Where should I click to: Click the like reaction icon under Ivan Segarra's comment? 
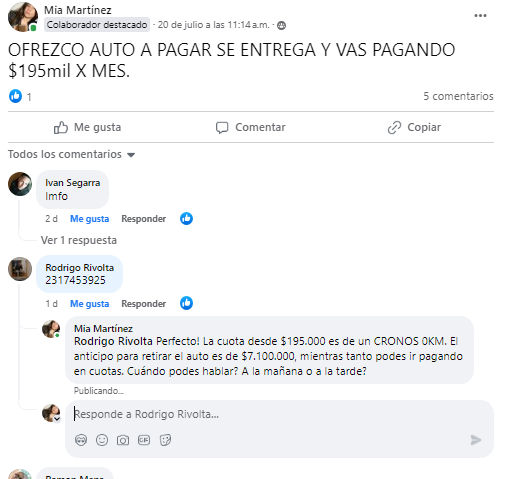(x=186, y=219)
